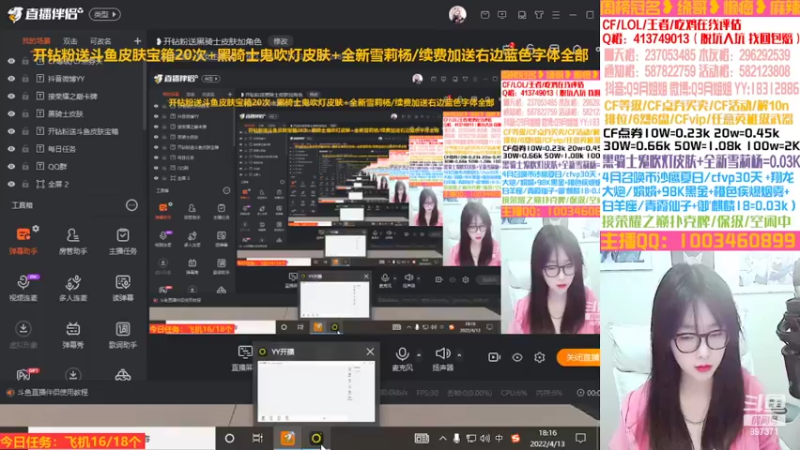The image size is (800, 450).
Task: Toggle visibility of 开钻粉送斗鱼皮肤宝箱 layer
Action: (11, 131)
